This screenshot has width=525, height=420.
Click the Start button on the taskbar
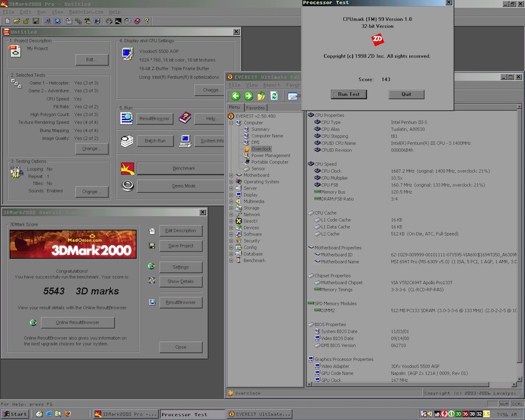(x=15, y=414)
